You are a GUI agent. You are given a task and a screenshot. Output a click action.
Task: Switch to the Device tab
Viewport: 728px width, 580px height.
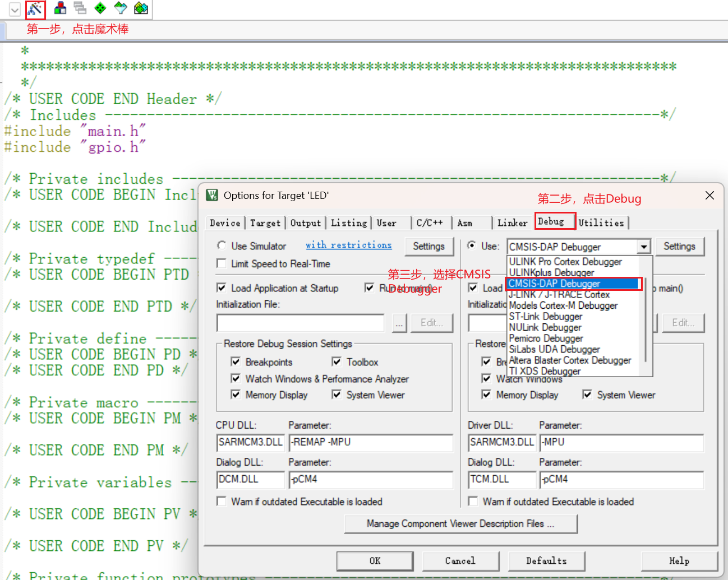225,223
